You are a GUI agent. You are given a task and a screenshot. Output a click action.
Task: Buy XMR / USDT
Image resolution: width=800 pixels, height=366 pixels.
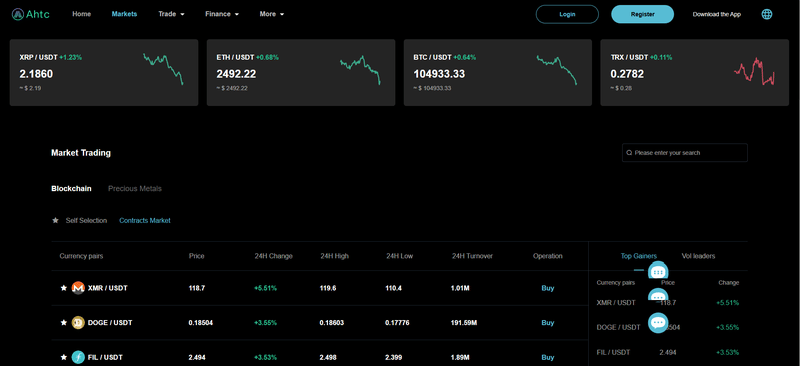[547, 288]
